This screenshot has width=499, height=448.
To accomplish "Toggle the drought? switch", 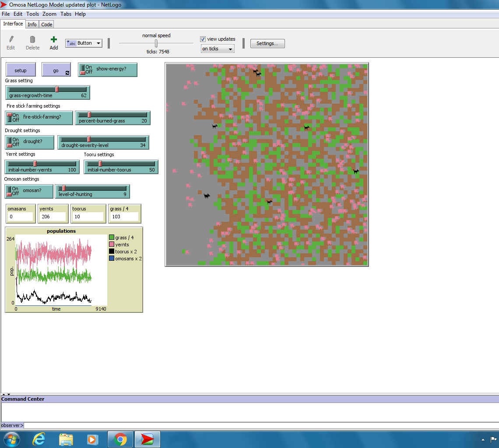I will 30,142.
